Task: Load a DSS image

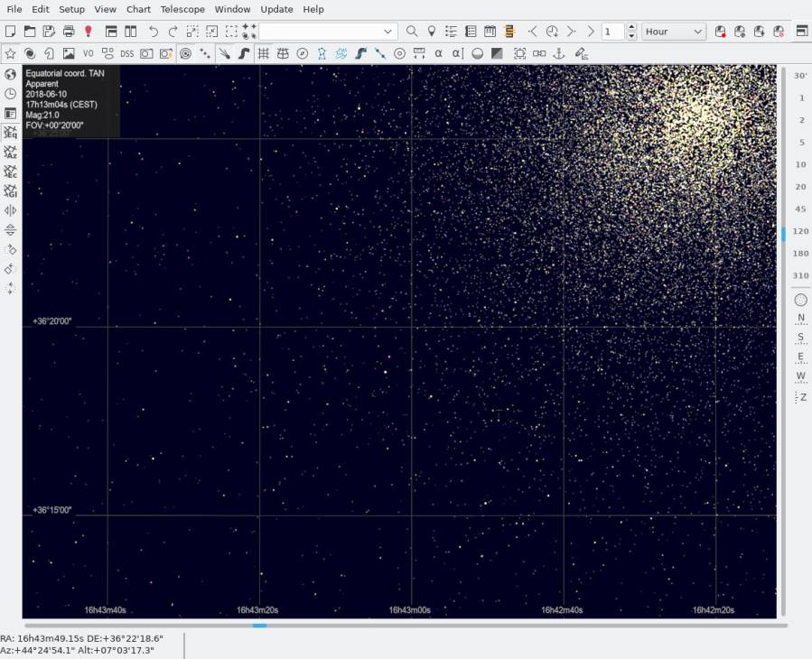Action: click(126, 54)
